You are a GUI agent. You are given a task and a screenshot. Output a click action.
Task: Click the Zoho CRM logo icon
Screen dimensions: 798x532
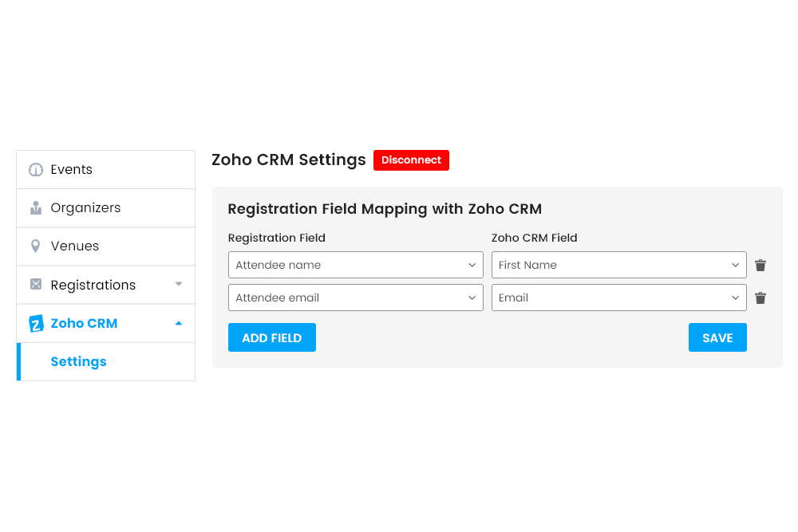coord(36,324)
